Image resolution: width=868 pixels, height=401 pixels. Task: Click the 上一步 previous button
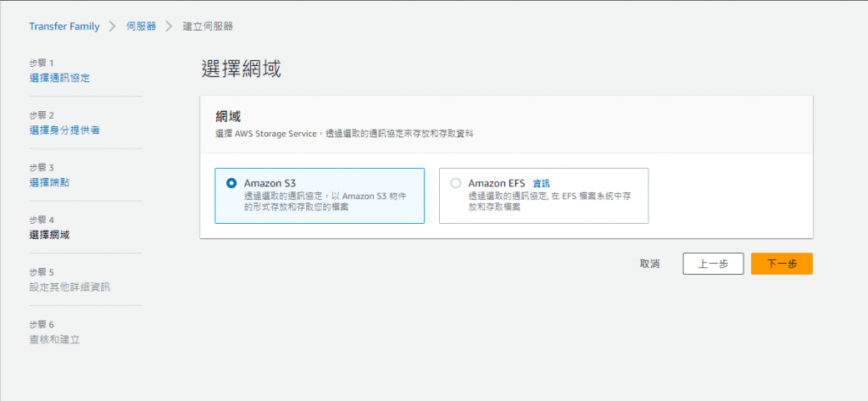click(x=713, y=265)
